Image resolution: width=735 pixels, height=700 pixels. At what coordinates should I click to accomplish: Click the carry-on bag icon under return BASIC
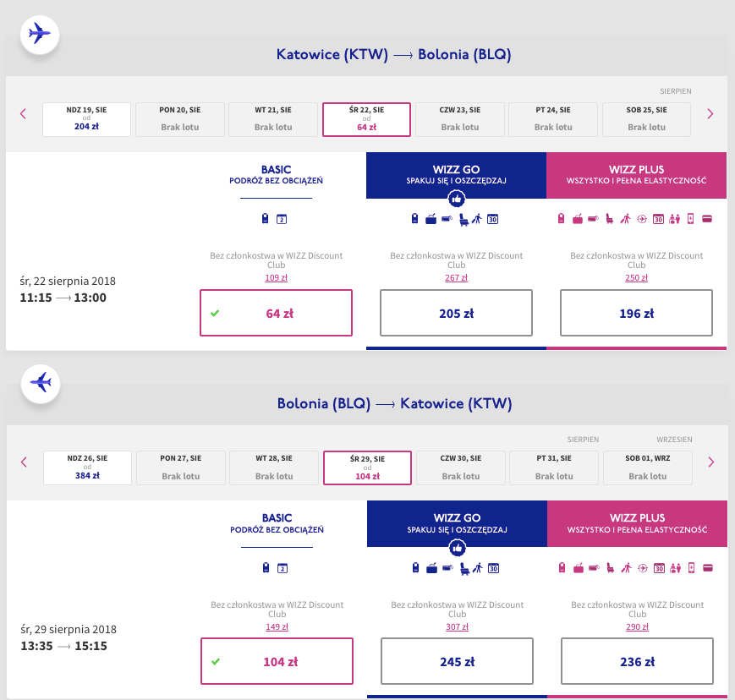266,568
